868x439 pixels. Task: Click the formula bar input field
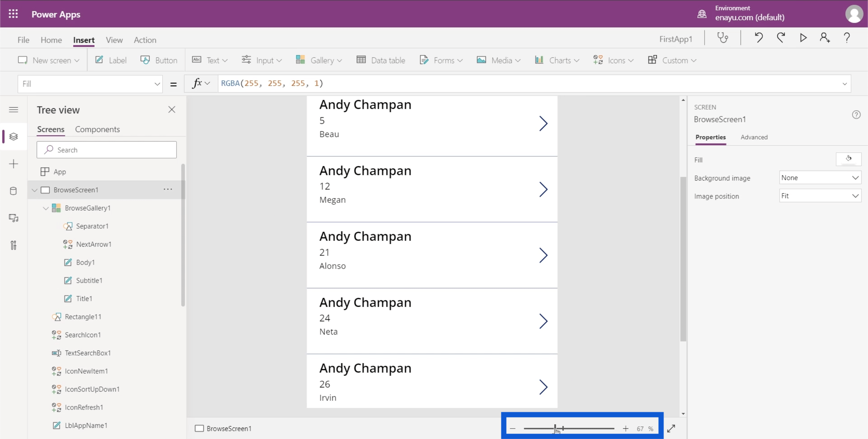[531, 83]
